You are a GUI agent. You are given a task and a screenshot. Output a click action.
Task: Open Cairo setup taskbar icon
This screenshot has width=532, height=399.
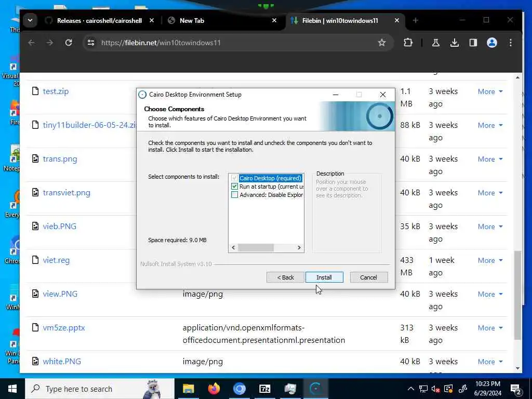tap(315, 389)
